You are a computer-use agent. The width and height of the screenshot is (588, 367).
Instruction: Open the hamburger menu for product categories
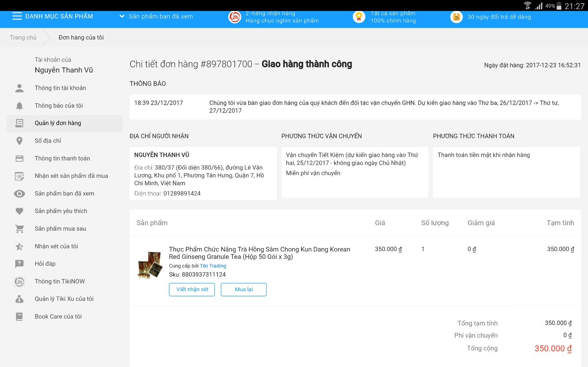[17, 16]
